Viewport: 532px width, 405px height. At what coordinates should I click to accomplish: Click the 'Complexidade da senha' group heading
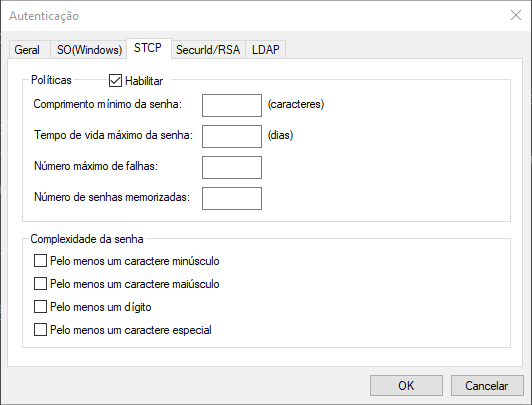[87, 239]
